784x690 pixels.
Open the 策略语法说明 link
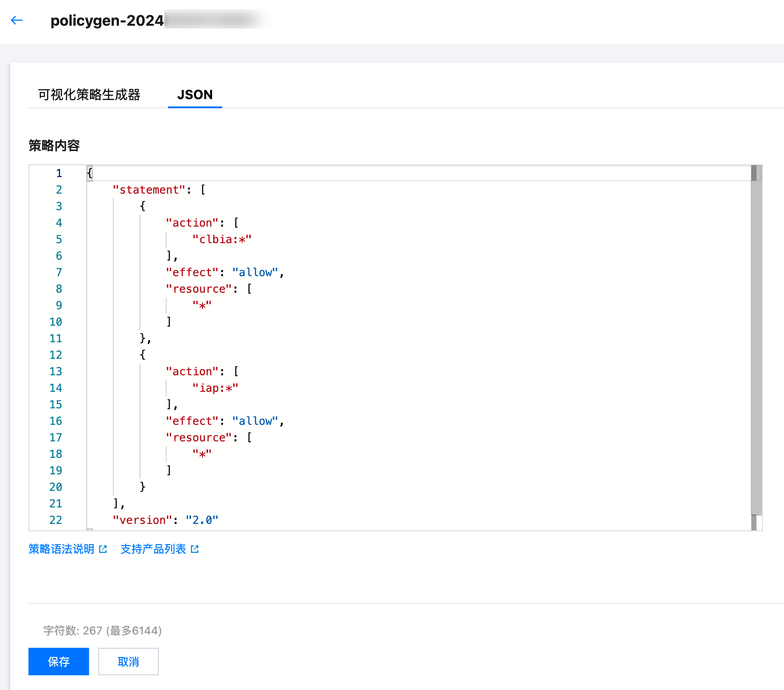(62, 549)
